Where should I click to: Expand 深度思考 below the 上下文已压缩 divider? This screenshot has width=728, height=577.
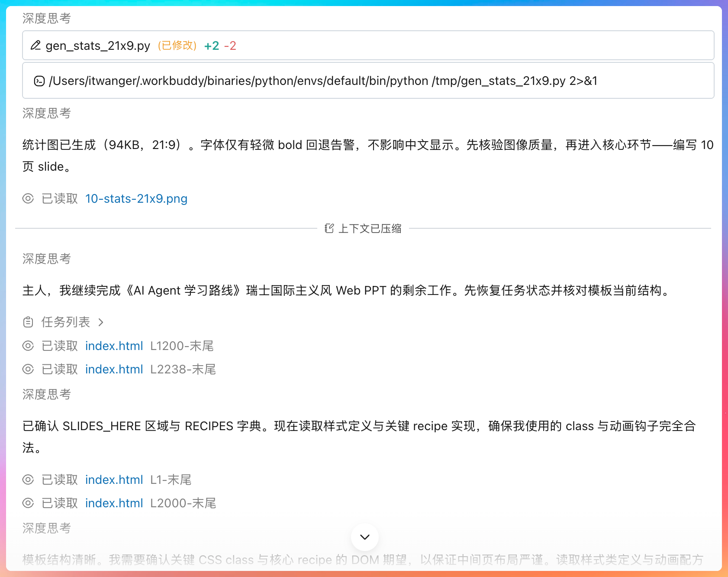pyautogui.click(x=47, y=259)
